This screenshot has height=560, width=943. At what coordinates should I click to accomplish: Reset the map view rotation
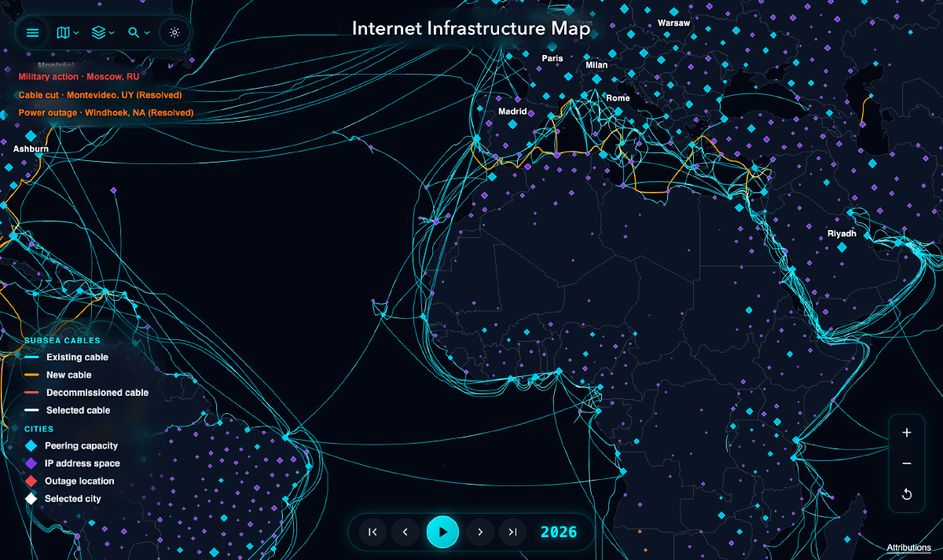pyautogui.click(x=907, y=494)
